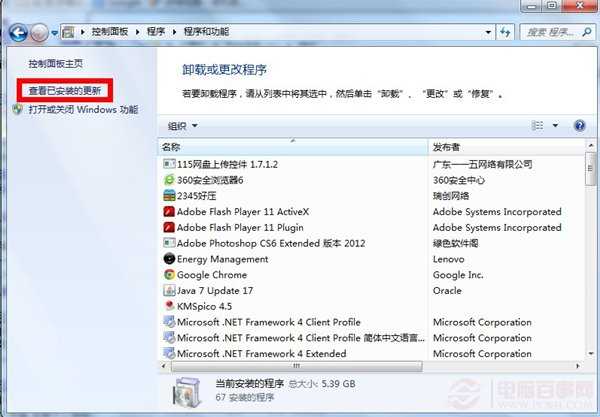Click 程序和功能 in the address breadcrumb
600x417 pixels.
(x=206, y=31)
